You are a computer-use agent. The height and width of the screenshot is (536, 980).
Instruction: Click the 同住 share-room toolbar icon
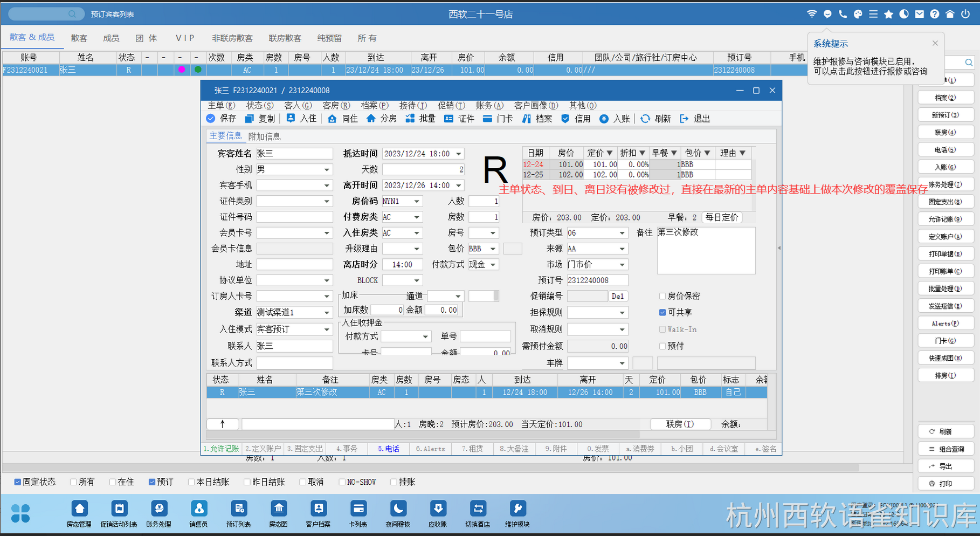[332, 119]
